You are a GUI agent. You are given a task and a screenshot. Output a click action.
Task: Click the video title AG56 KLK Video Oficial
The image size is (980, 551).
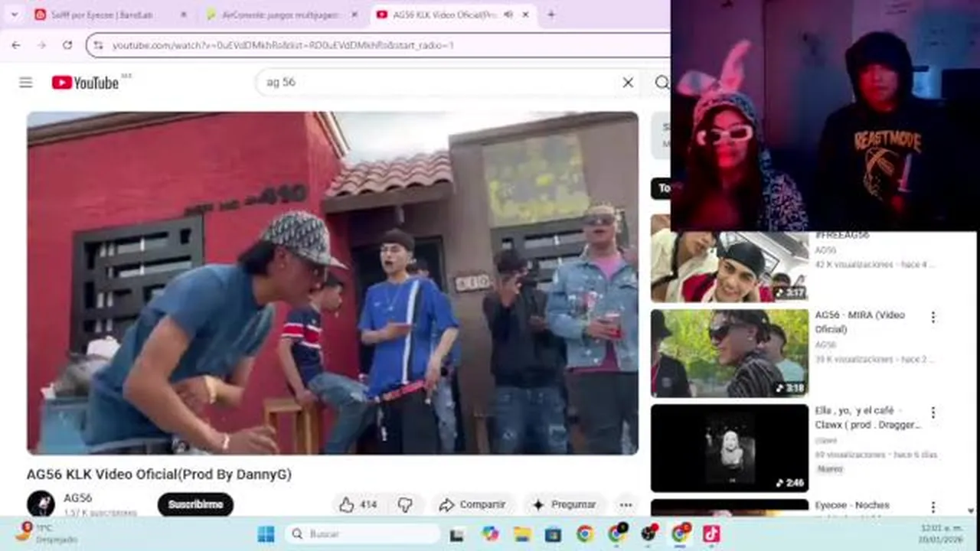[x=158, y=474]
